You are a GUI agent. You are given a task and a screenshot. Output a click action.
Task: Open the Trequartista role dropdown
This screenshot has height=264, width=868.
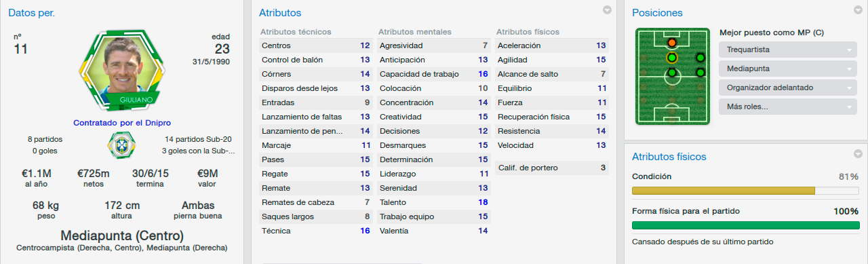click(x=787, y=50)
